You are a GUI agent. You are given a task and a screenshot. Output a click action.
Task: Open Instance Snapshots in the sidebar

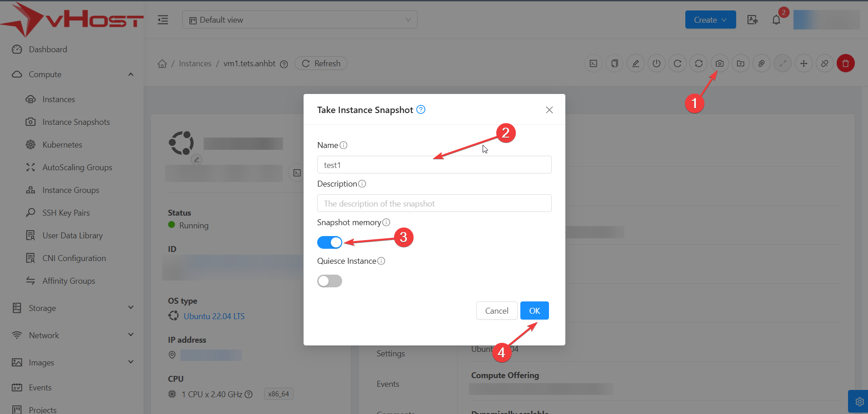(76, 122)
